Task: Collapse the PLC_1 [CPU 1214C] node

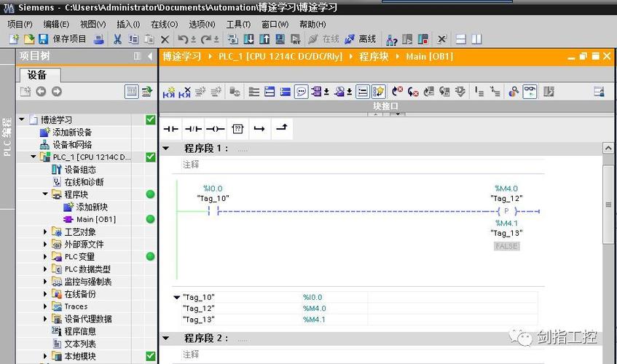Action: (x=34, y=157)
